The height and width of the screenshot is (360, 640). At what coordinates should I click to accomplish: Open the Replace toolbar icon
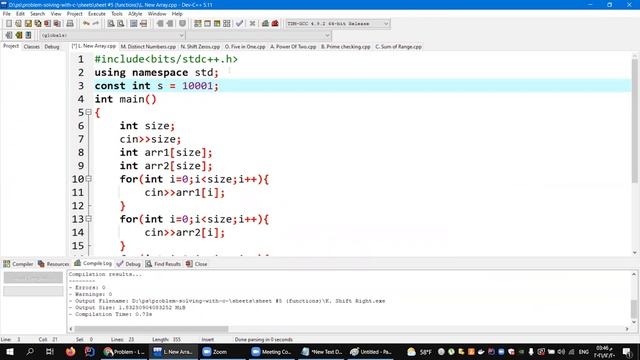pos(121,24)
